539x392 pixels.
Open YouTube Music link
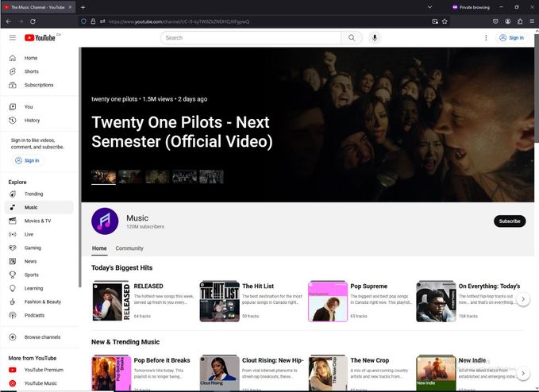[x=38, y=383]
